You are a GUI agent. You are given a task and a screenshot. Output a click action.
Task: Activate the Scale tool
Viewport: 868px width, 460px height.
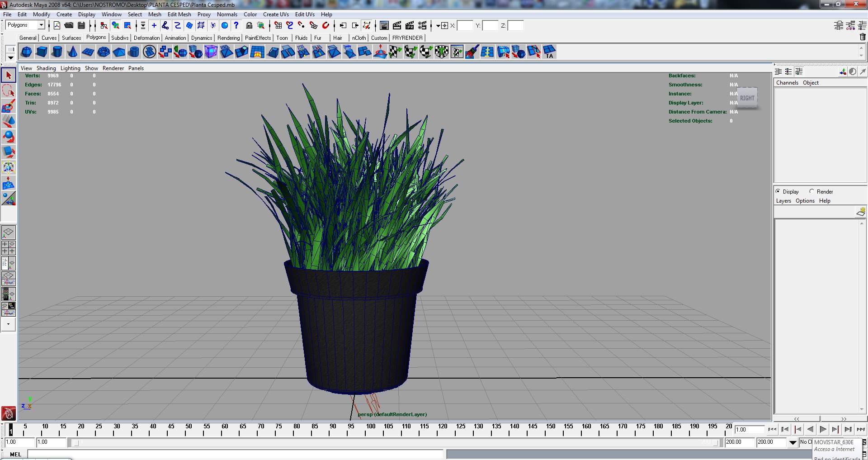pyautogui.click(x=9, y=152)
